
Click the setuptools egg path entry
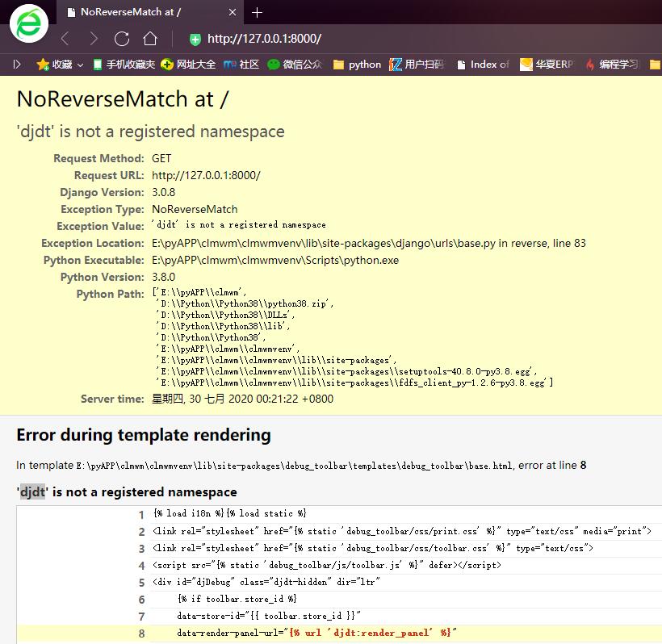(346, 371)
